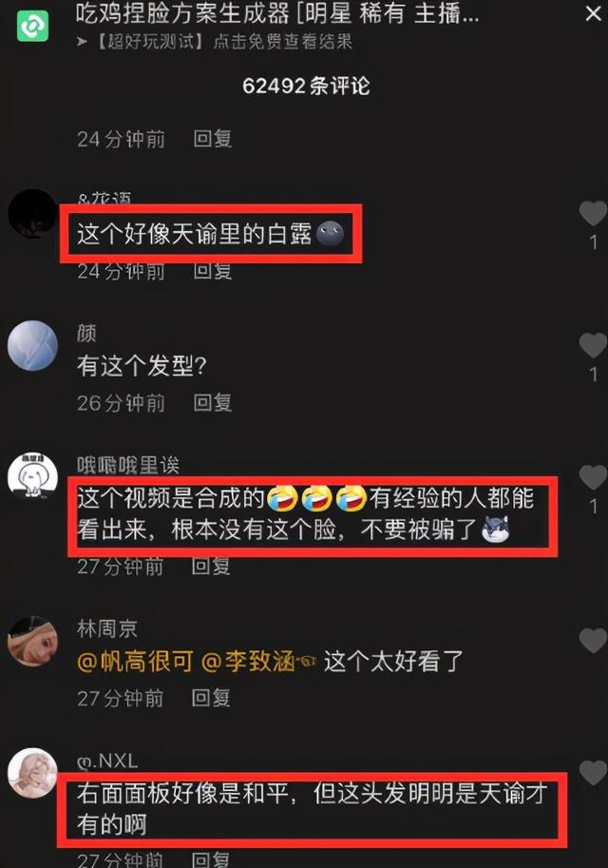Viewport: 608px width, 868px height.
Task: Open 林周京's avatar profile
Action: coord(32,641)
